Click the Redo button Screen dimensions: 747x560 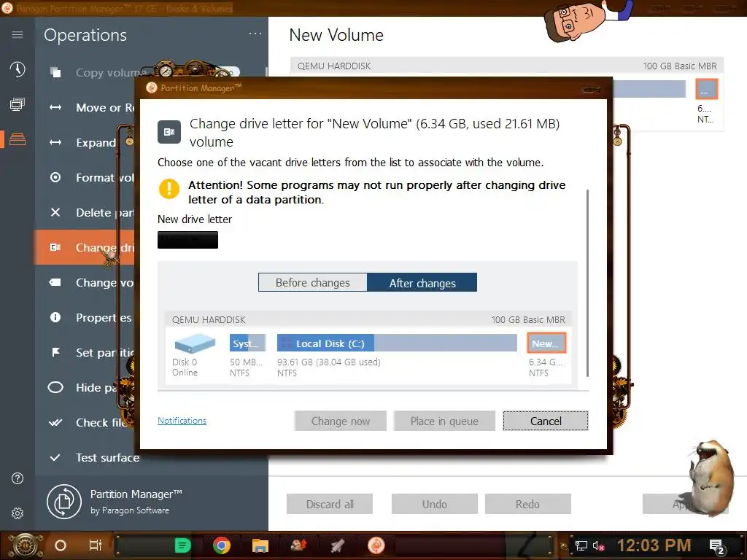point(528,505)
